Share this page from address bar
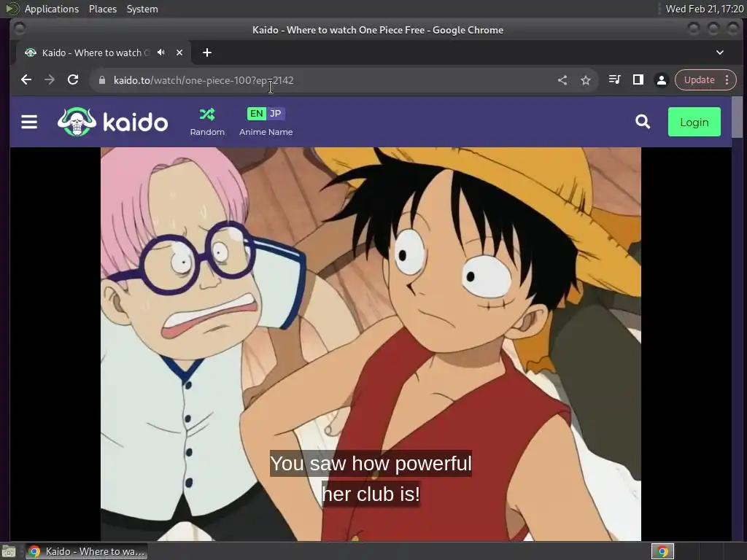This screenshot has height=560, width=747. pos(562,80)
